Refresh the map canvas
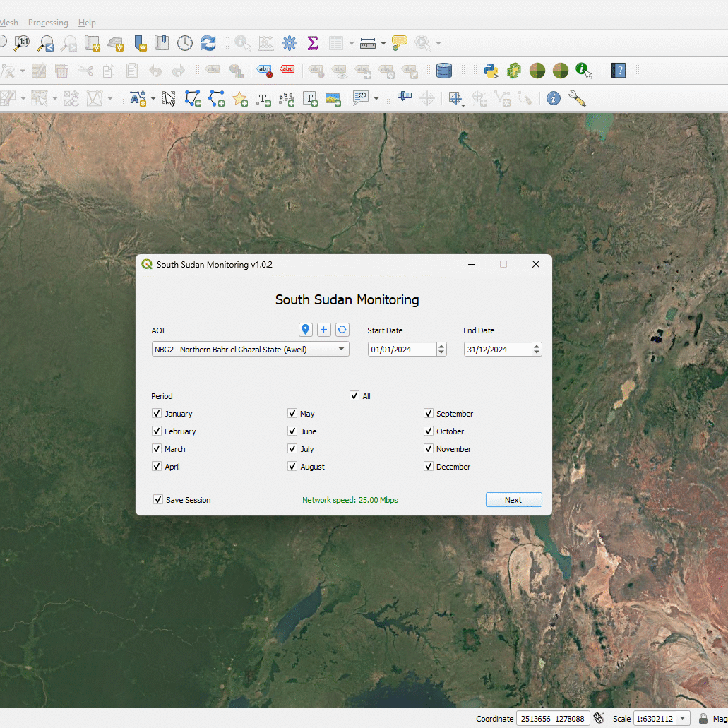The image size is (728, 728). [208, 43]
